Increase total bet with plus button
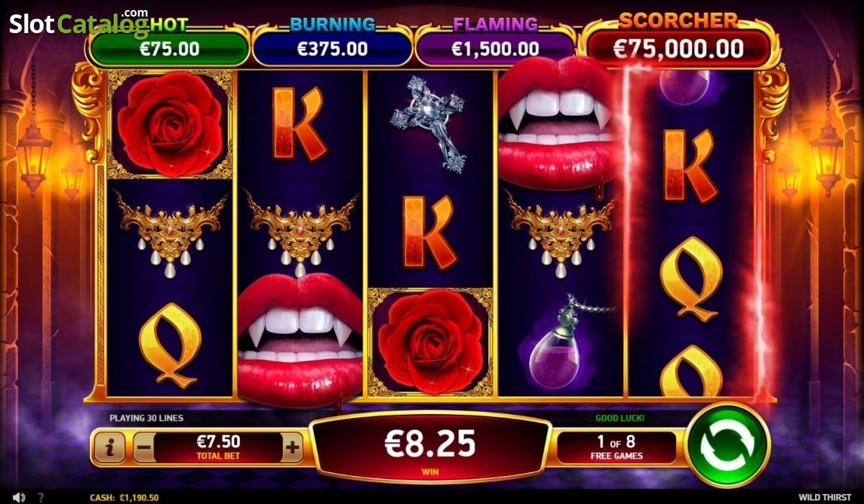This screenshot has height=504, width=864. click(x=292, y=448)
